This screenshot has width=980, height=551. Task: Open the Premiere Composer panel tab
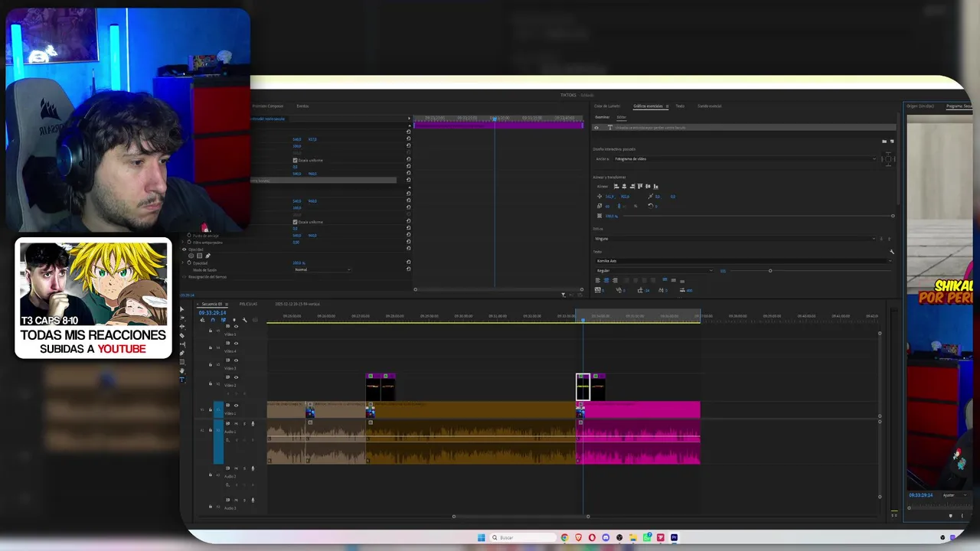268,106
